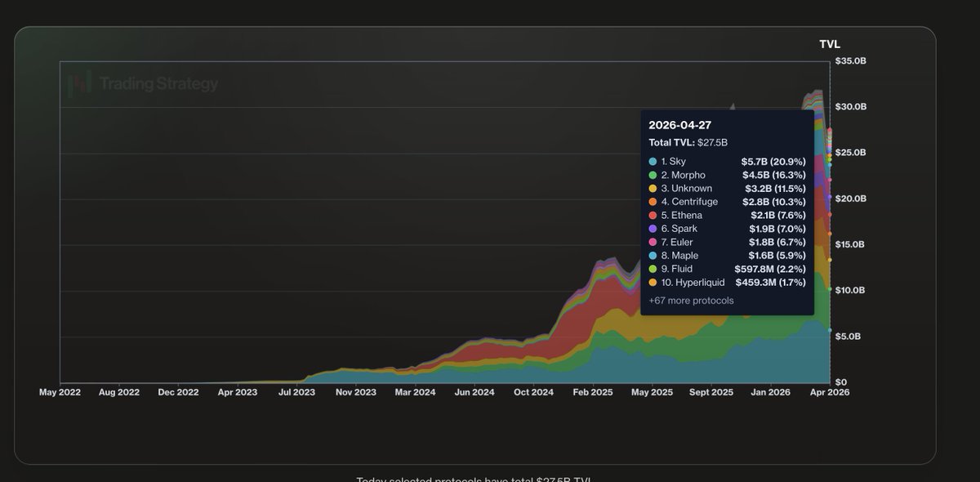Click the $15.0B y-axis label
The width and height of the screenshot is (980, 482).
[x=850, y=244]
